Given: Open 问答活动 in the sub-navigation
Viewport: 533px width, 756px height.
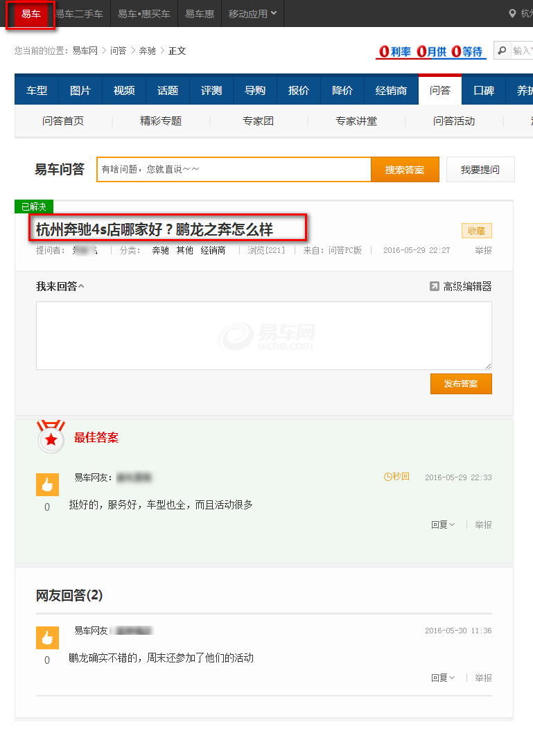Looking at the screenshot, I should [x=454, y=121].
